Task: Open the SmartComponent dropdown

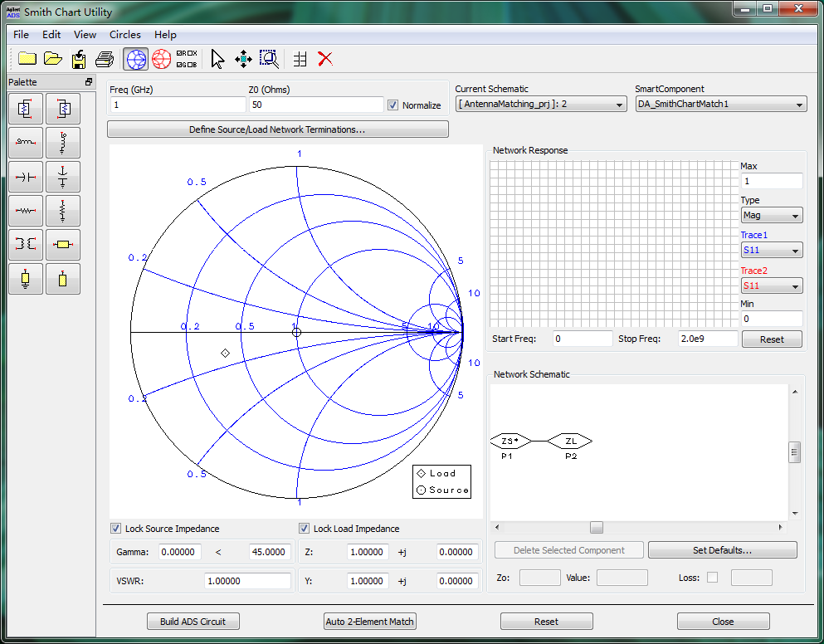Action: [720, 104]
